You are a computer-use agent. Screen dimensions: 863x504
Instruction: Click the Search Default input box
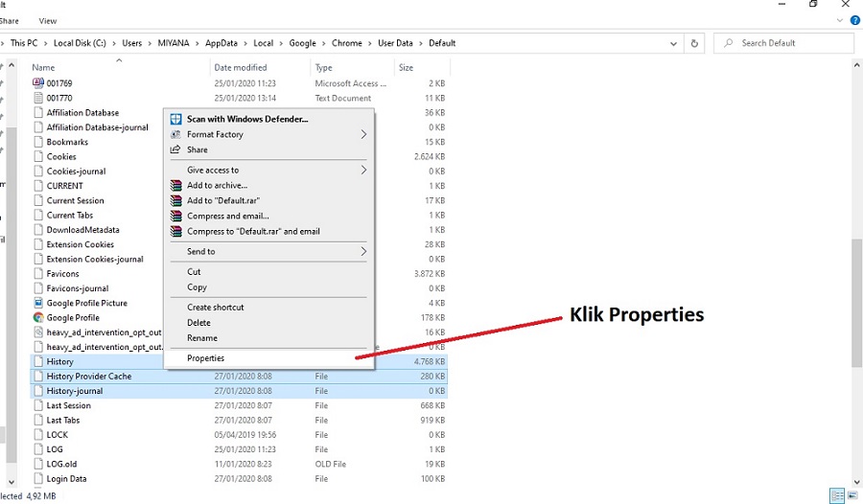click(783, 43)
